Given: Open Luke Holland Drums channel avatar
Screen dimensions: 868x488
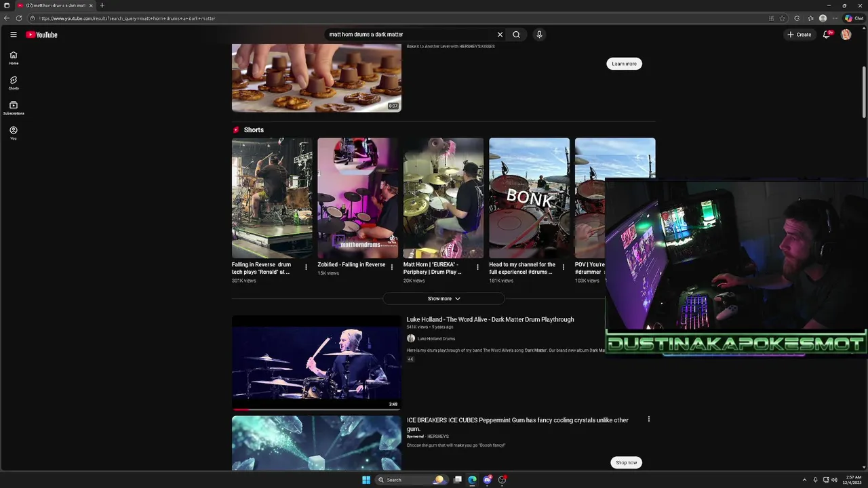Looking at the screenshot, I should pyautogui.click(x=411, y=338).
